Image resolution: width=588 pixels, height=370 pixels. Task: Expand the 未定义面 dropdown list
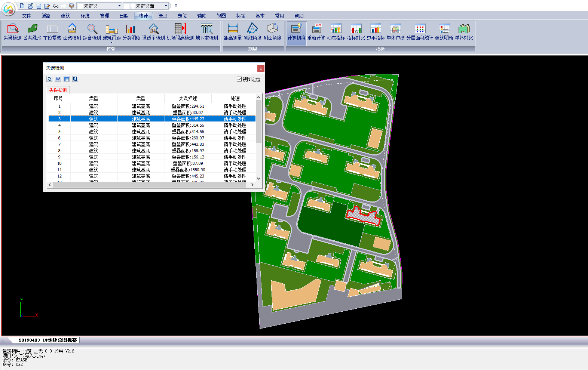tap(166, 6)
